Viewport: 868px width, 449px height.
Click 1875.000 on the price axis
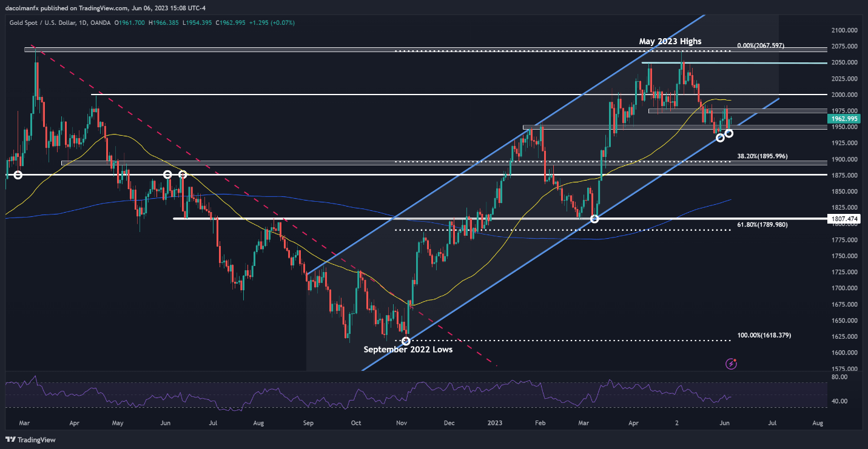pyautogui.click(x=844, y=175)
